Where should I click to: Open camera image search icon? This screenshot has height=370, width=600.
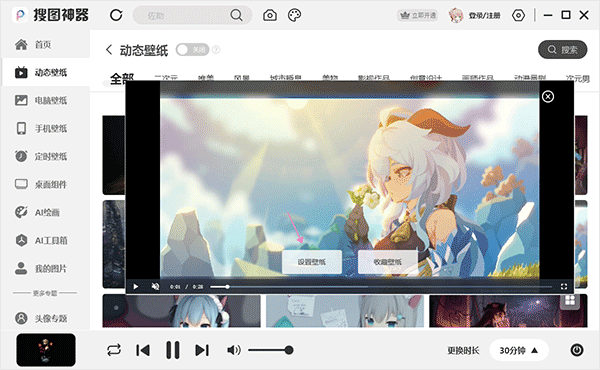(270, 15)
